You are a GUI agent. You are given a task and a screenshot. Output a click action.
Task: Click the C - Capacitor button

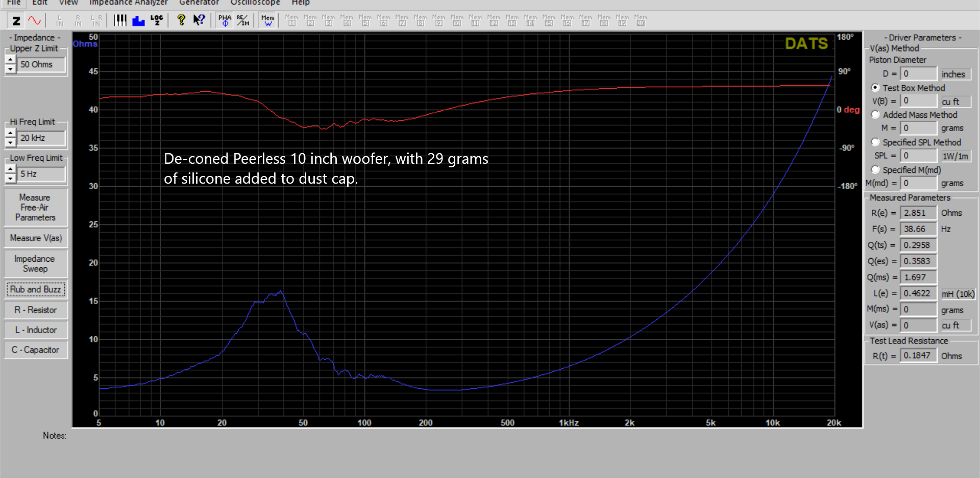pos(36,350)
